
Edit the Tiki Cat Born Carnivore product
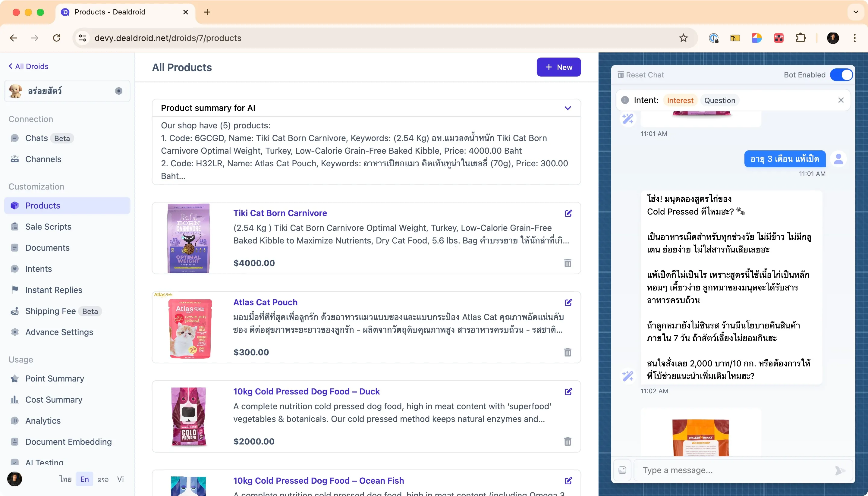tap(568, 213)
